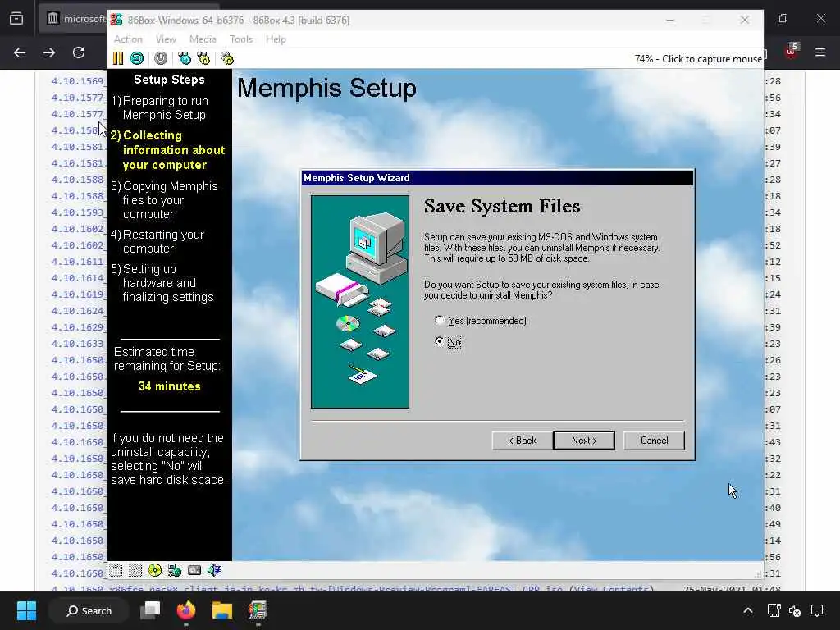Click the 'Click to capture mouse' status text

[712, 59]
